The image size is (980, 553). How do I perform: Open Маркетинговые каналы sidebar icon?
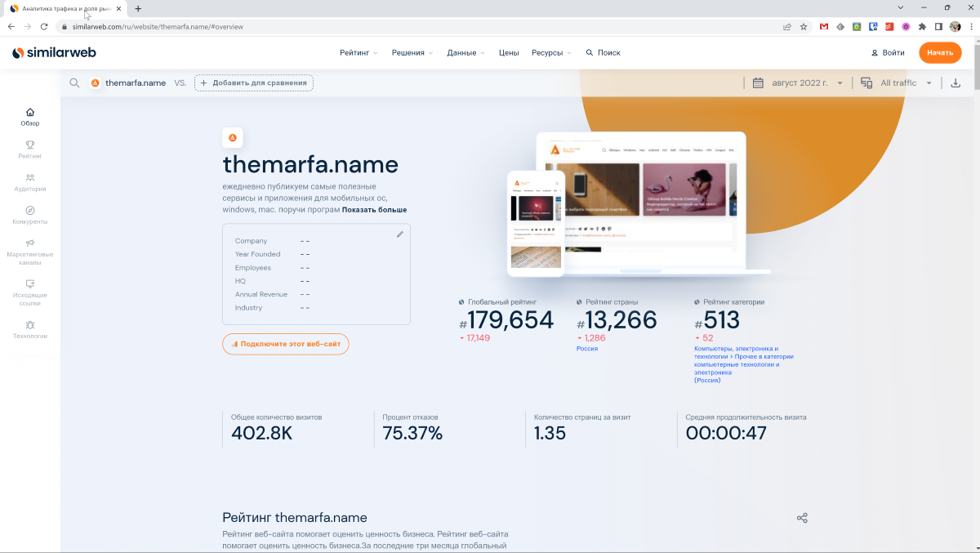(30, 243)
